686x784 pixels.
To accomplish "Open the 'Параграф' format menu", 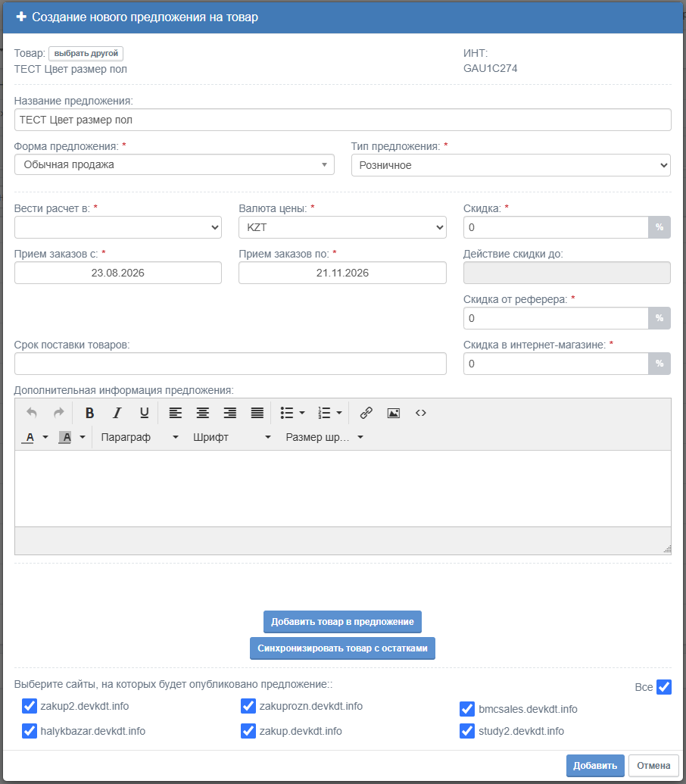I will 139,438.
